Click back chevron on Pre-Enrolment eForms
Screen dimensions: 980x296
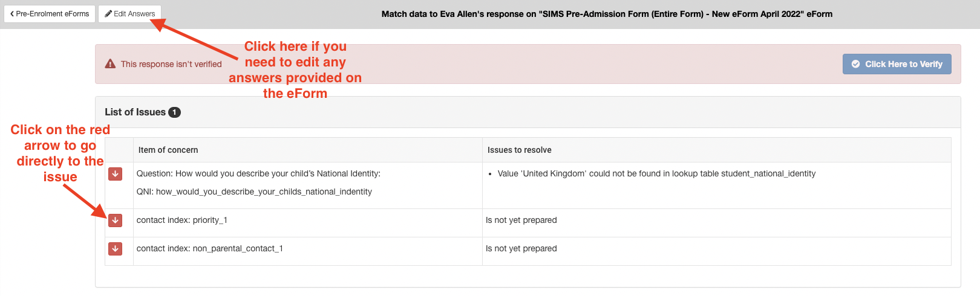(x=12, y=14)
